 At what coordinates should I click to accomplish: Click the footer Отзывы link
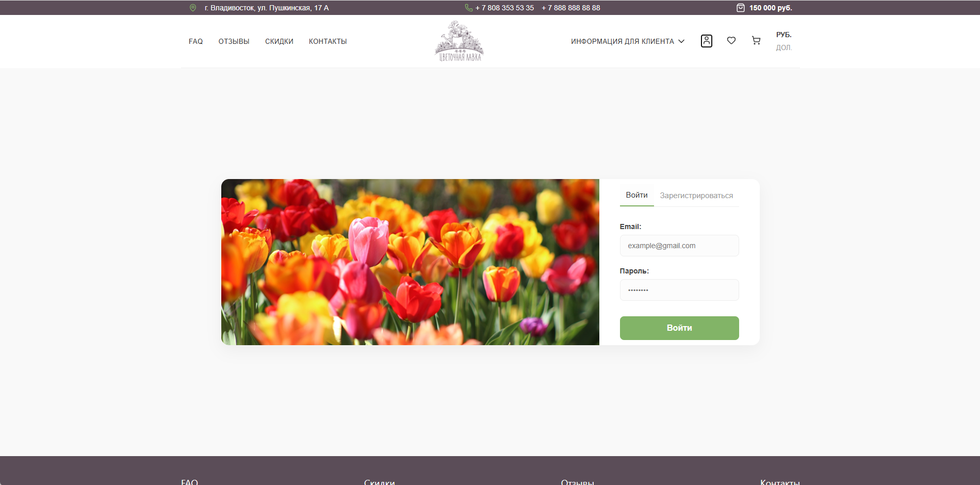point(577,482)
